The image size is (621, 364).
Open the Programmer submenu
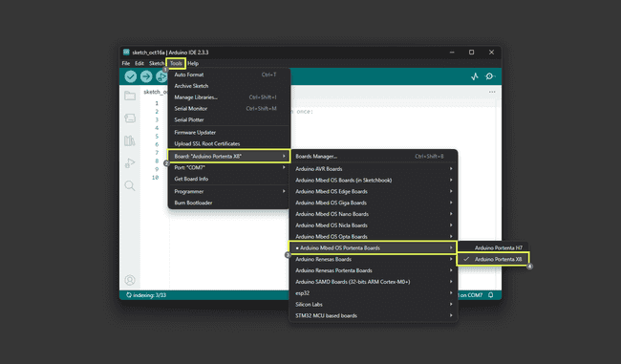point(229,191)
